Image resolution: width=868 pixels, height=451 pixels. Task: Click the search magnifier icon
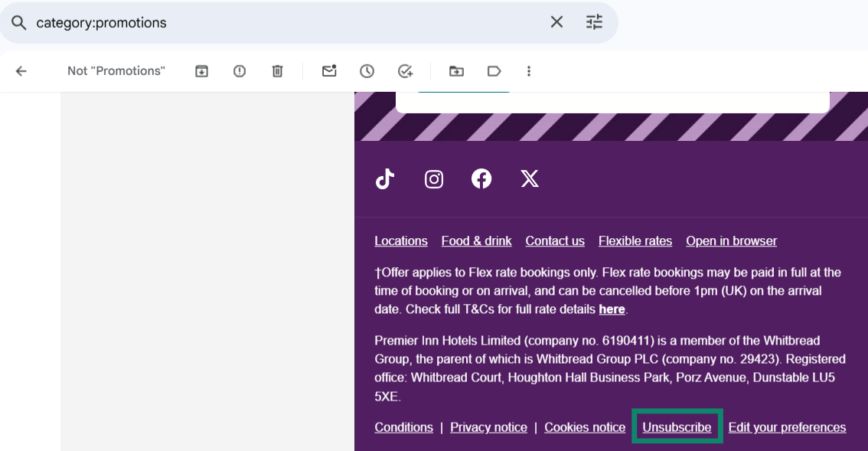[18, 22]
